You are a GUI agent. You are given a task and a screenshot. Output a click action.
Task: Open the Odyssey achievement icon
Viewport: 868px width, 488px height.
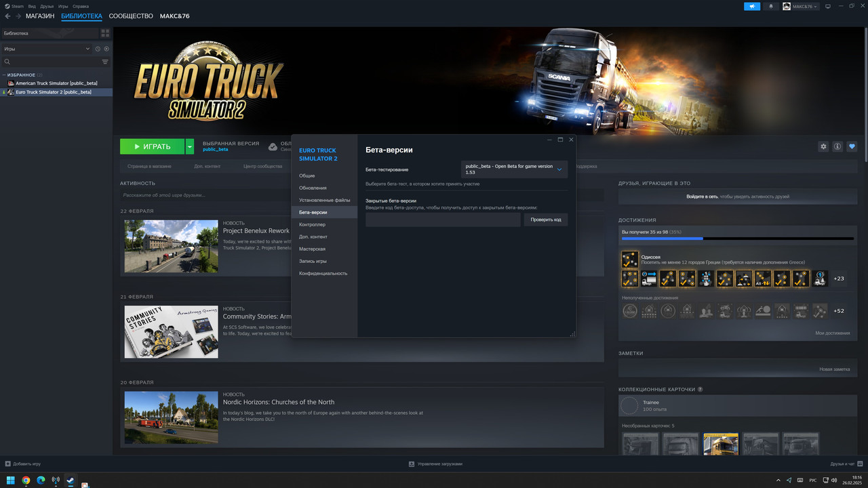point(630,258)
